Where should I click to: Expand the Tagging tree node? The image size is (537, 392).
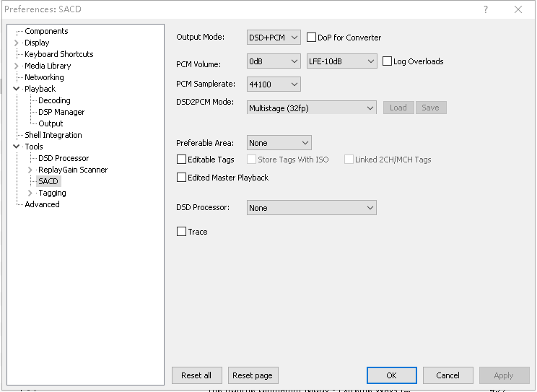tap(30, 193)
